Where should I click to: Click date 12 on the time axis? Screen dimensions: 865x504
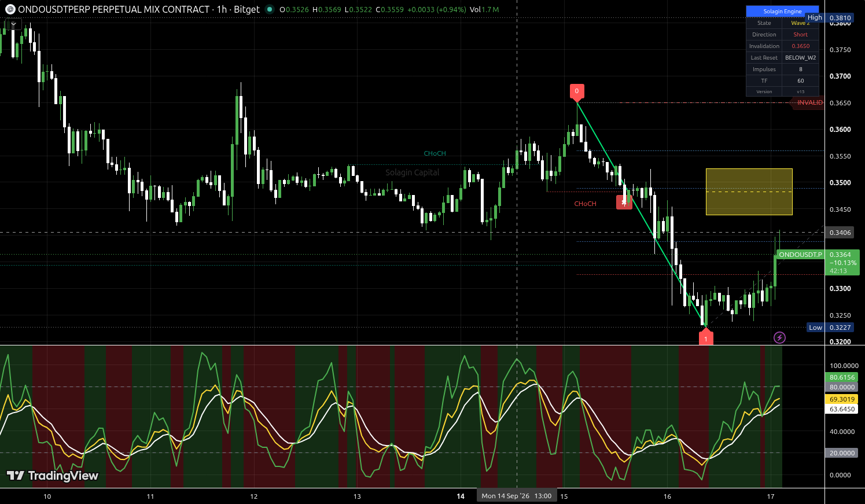[254, 496]
